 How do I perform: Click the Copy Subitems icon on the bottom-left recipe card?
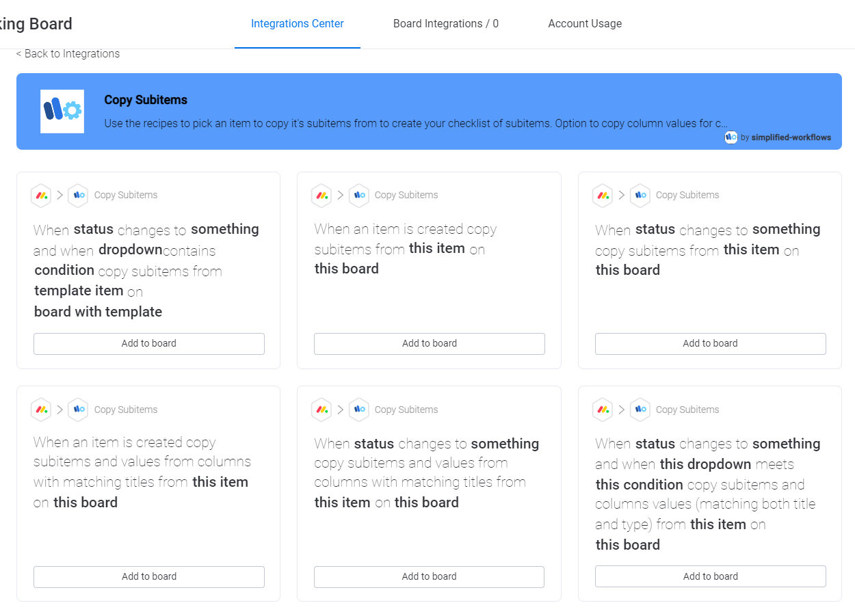click(x=78, y=410)
